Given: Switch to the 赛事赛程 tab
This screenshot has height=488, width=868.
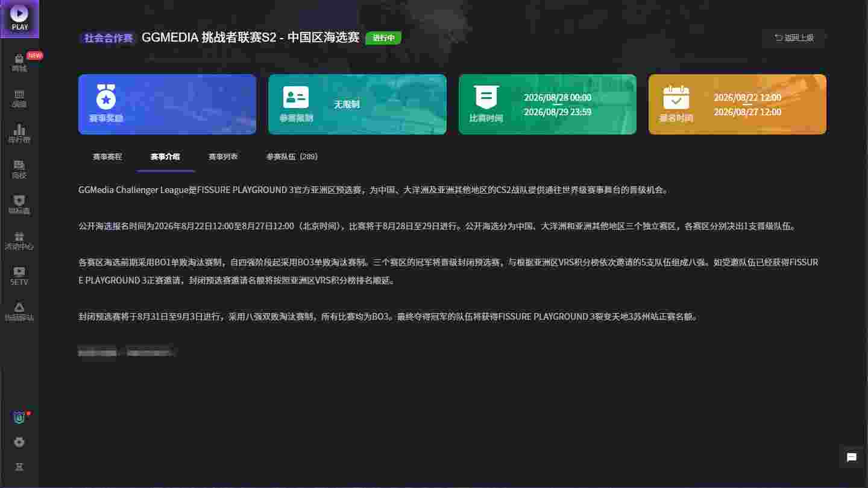Looking at the screenshot, I should pos(107,157).
